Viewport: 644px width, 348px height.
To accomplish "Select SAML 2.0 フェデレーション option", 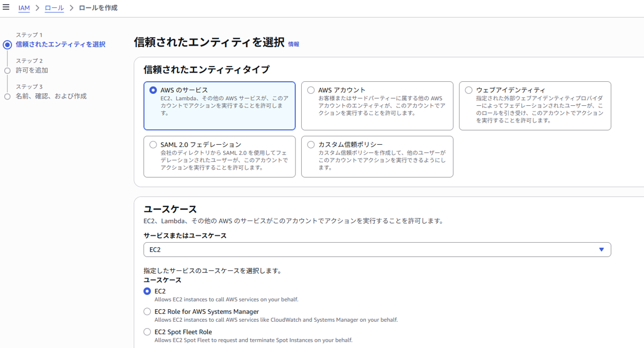I will (153, 145).
